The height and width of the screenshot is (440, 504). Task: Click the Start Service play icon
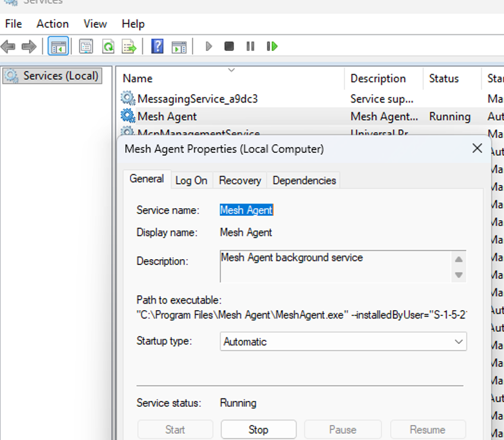pyautogui.click(x=209, y=47)
